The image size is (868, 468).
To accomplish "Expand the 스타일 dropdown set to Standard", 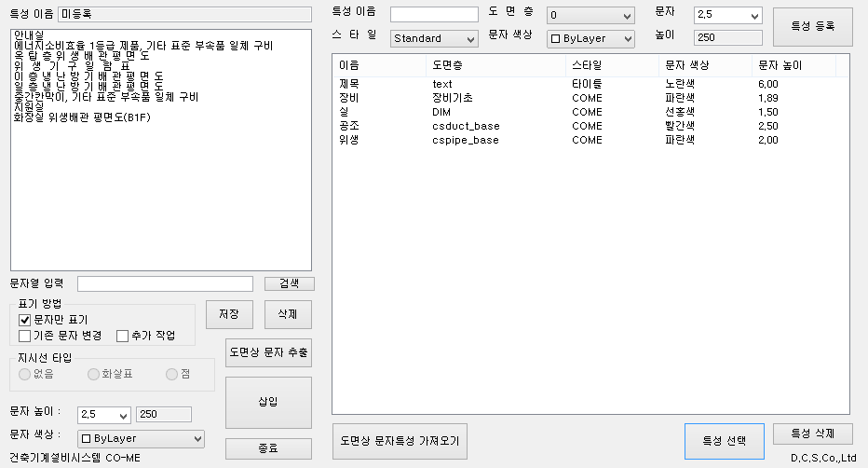I will (x=434, y=39).
